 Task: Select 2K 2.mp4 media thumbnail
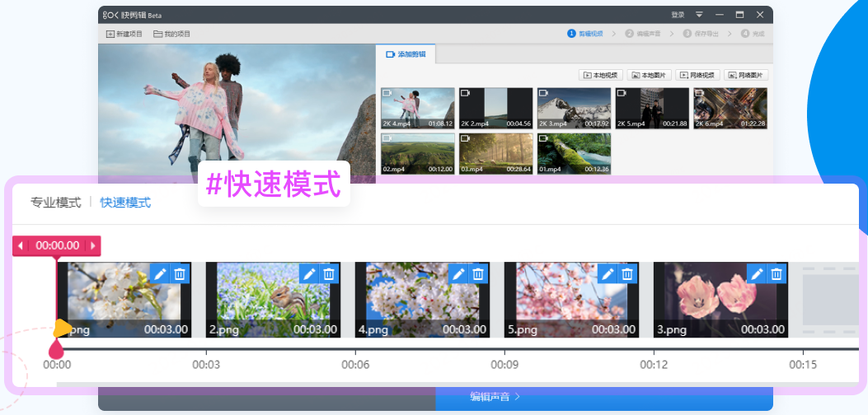coord(496,108)
